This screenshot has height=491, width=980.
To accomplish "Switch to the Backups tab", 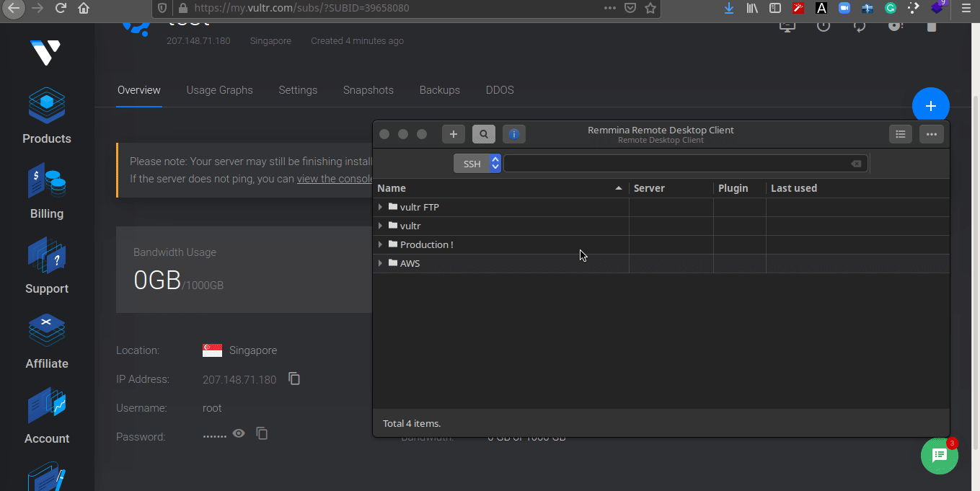I will 440,90.
